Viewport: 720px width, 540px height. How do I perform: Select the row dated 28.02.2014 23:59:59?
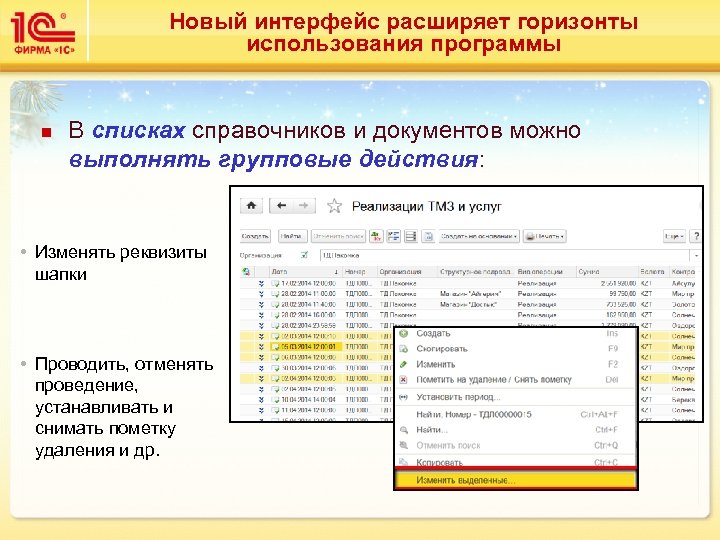coord(469,326)
